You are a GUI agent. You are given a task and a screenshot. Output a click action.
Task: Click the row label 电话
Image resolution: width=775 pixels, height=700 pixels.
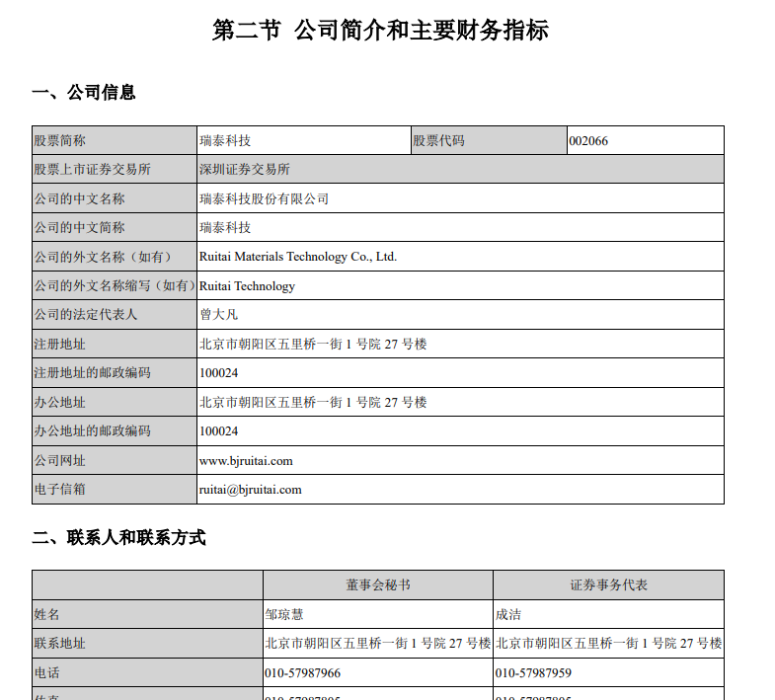[x=46, y=672]
